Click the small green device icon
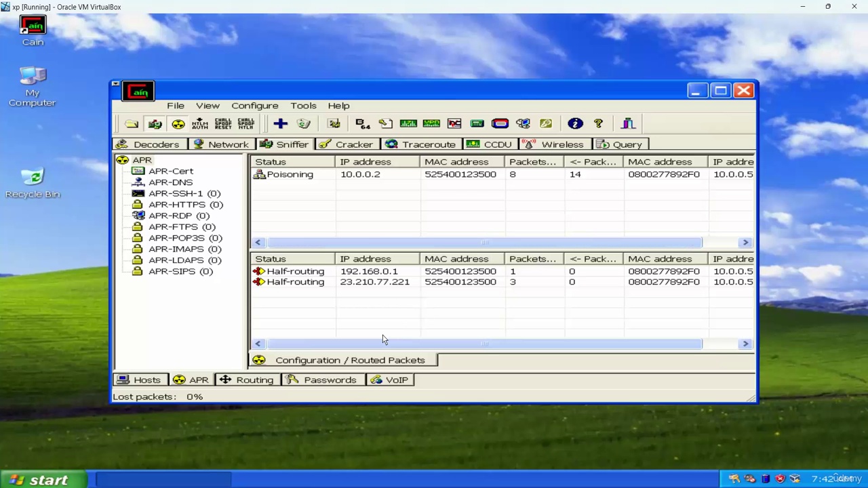This screenshot has width=868, height=488. coord(477,123)
